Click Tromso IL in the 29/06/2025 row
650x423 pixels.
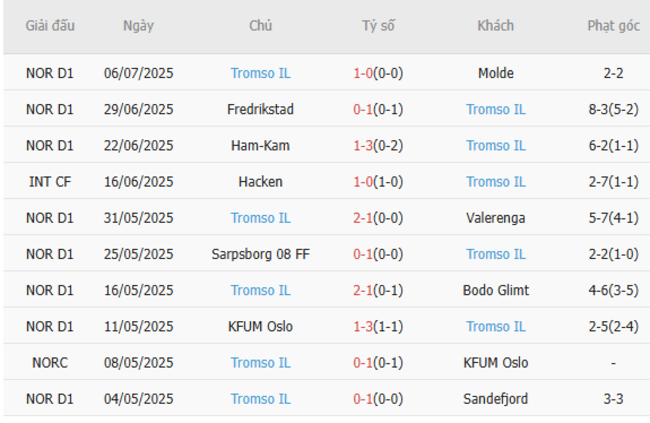tap(496, 109)
